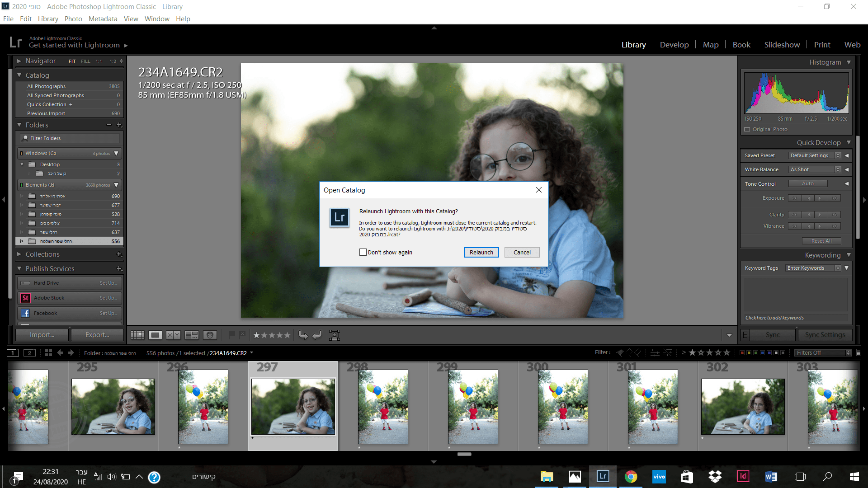The image size is (868, 488).
Task: Click the draw face region icon
Action: coord(335,335)
